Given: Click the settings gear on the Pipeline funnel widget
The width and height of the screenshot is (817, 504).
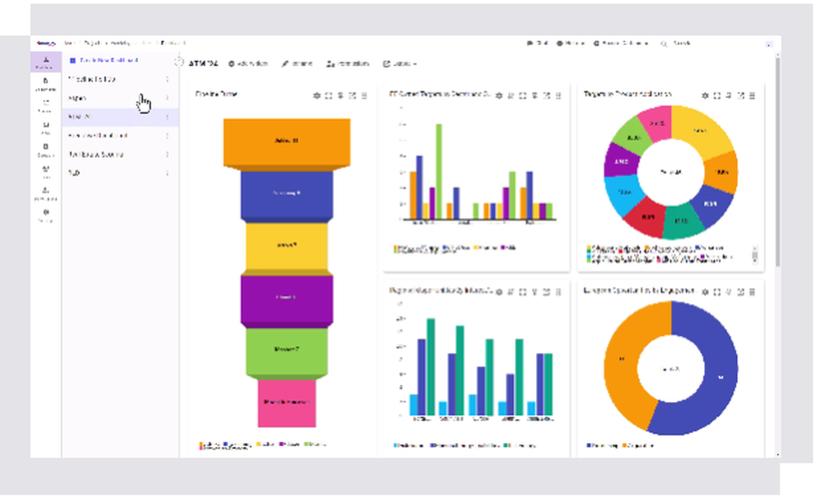Looking at the screenshot, I should pyautogui.click(x=318, y=96).
